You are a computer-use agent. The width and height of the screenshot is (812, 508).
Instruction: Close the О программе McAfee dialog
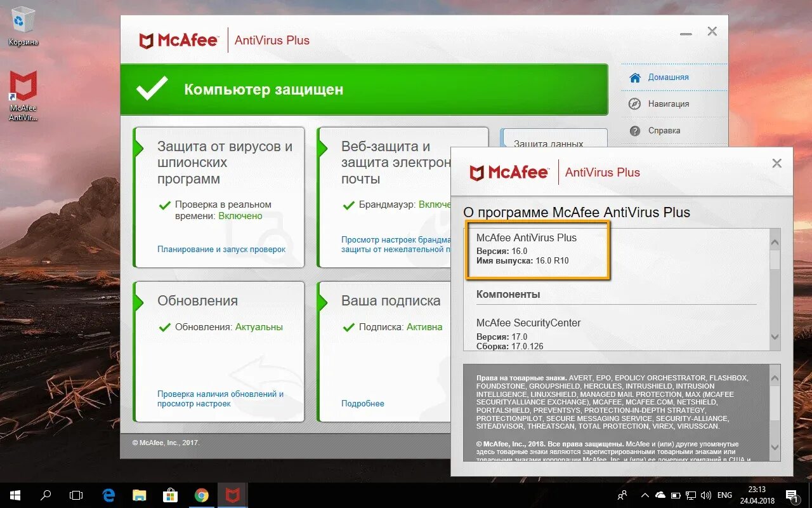[x=776, y=164]
